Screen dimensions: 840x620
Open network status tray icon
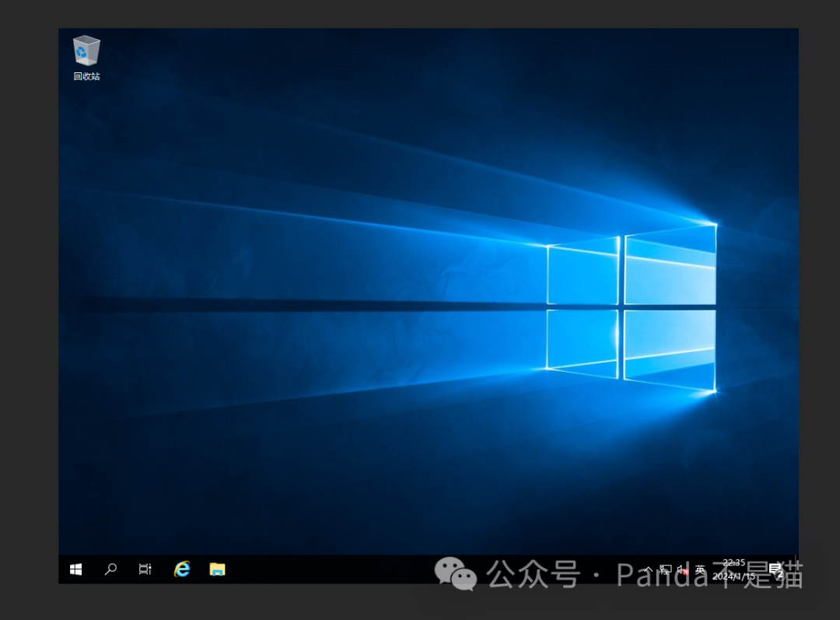[665, 569]
